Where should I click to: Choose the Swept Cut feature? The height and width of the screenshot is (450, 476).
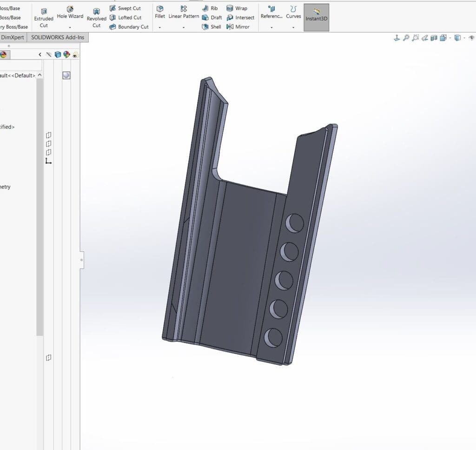tap(125, 8)
